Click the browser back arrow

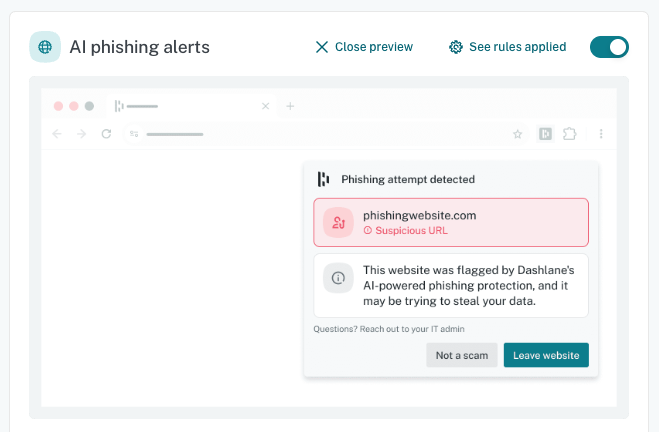57,134
